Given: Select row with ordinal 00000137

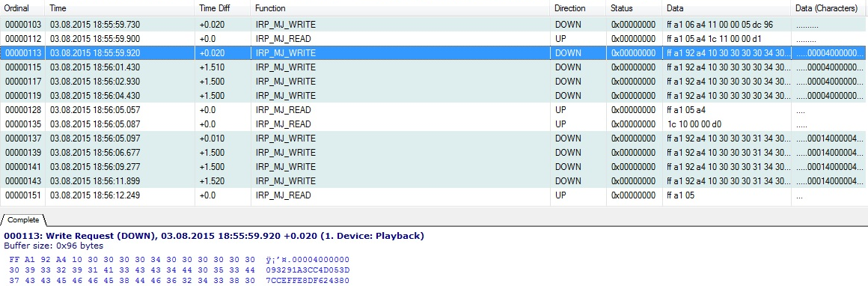Looking at the screenshot, I should (x=434, y=138).
